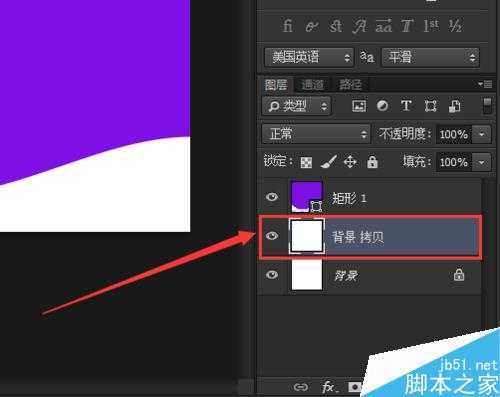Hide the 矩形 1 layer
This screenshot has width=500, height=397.
[x=272, y=197]
